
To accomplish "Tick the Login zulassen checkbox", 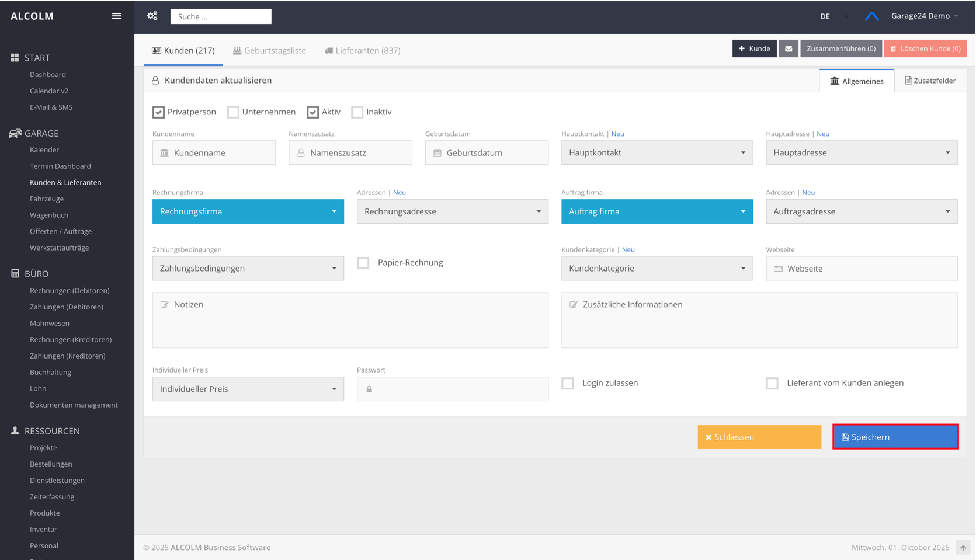I will click(x=568, y=383).
